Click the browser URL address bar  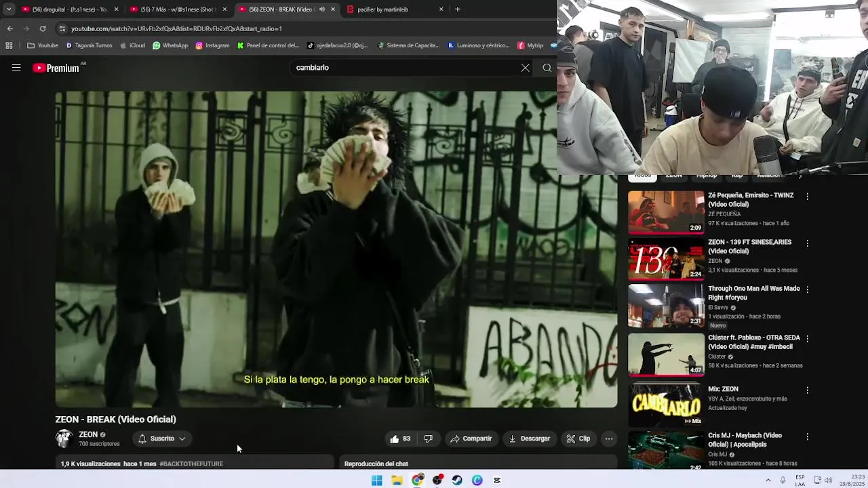click(x=305, y=28)
